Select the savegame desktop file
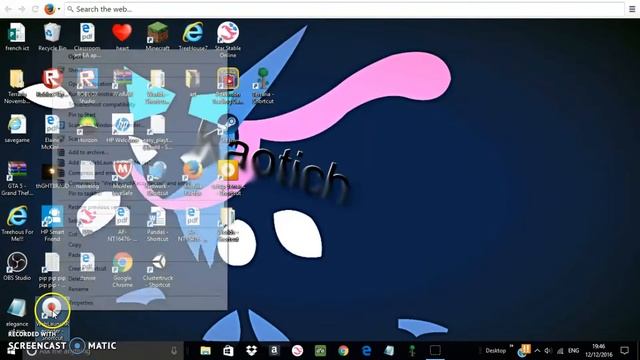The image size is (640, 360). click(x=17, y=129)
